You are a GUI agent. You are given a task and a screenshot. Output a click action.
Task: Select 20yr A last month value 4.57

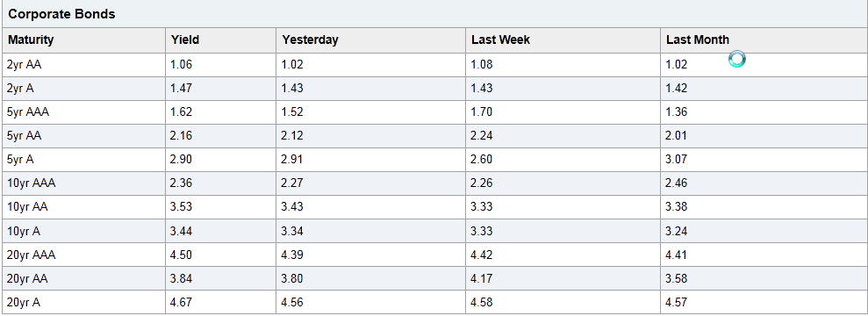[677, 302]
